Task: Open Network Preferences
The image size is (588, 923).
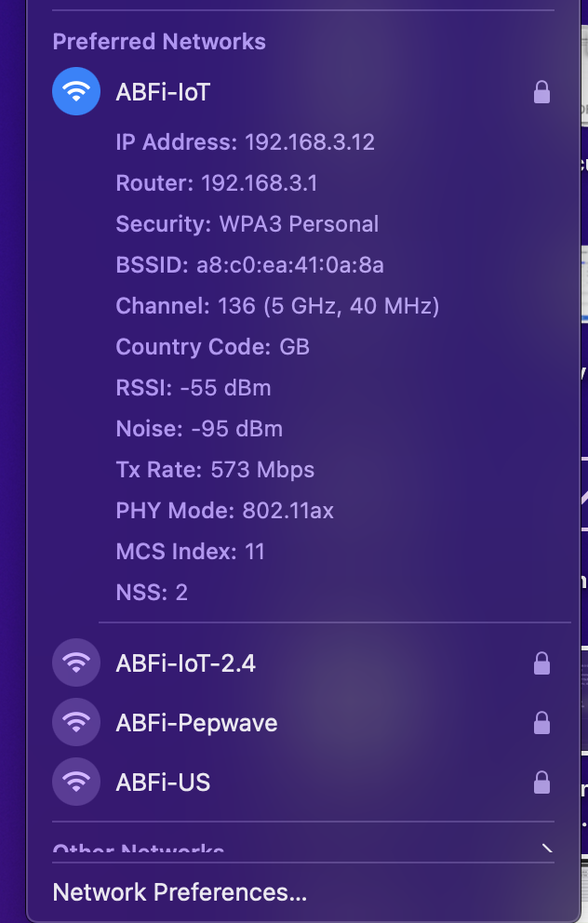Action: pyautogui.click(x=180, y=891)
